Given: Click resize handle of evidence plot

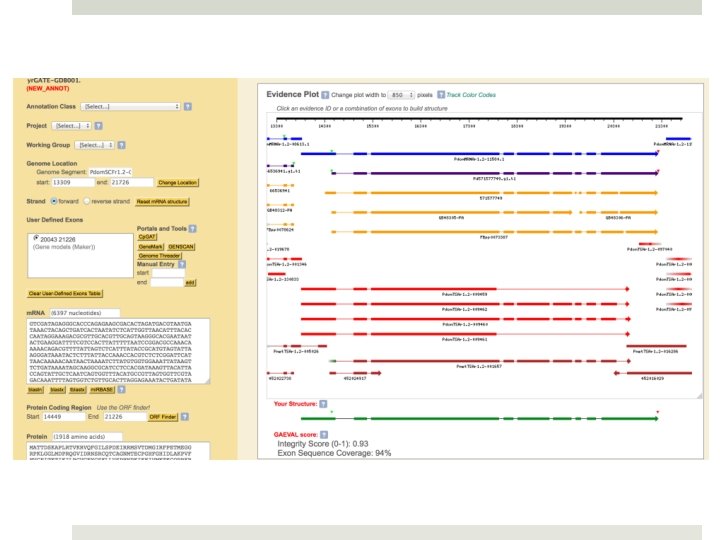Looking at the screenshot, I should [x=699, y=396].
